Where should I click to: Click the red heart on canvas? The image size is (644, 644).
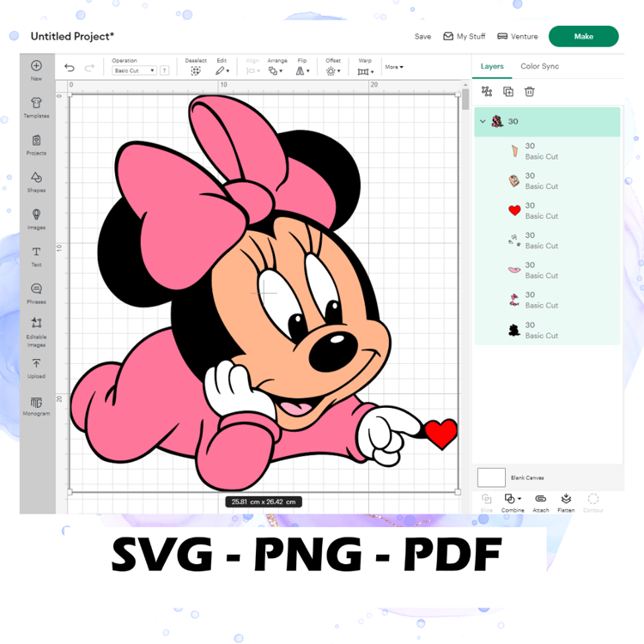[x=440, y=434]
